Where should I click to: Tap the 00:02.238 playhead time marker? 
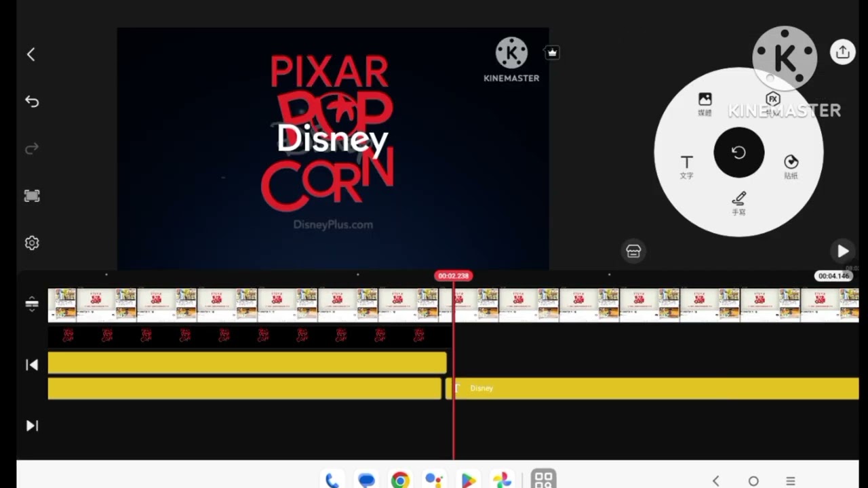(x=453, y=276)
